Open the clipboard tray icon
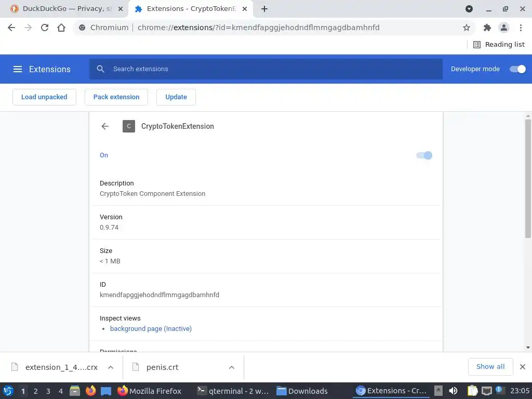This screenshot has height=399, width=532. tap(472, 391)
